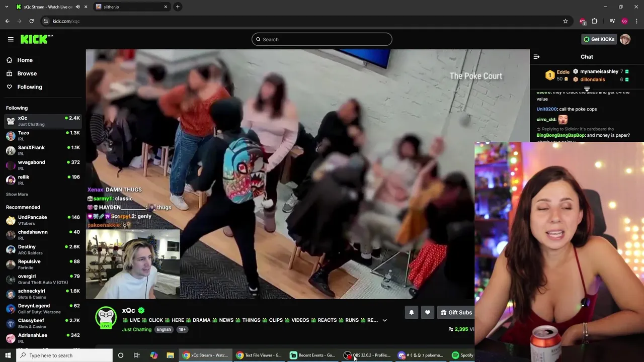Open the hamburger sidebar menu
644x362 pixels.
[11, 39]
